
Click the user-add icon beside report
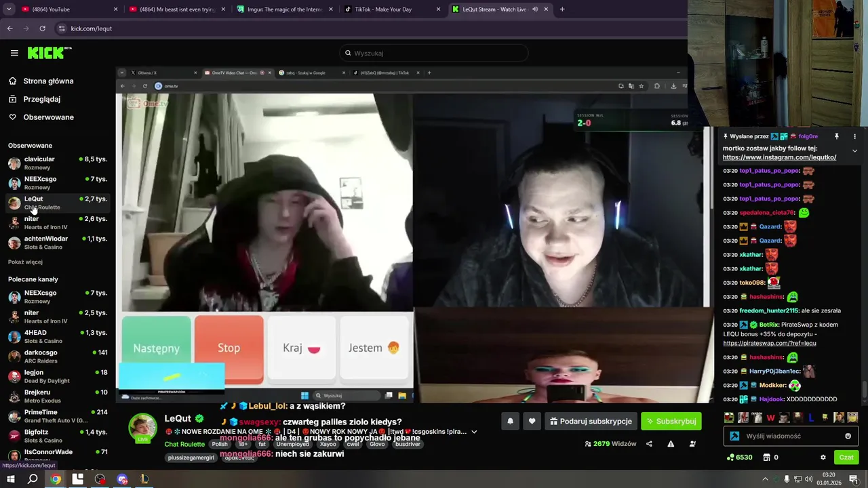pyautogui.click(x=692, y=444)
